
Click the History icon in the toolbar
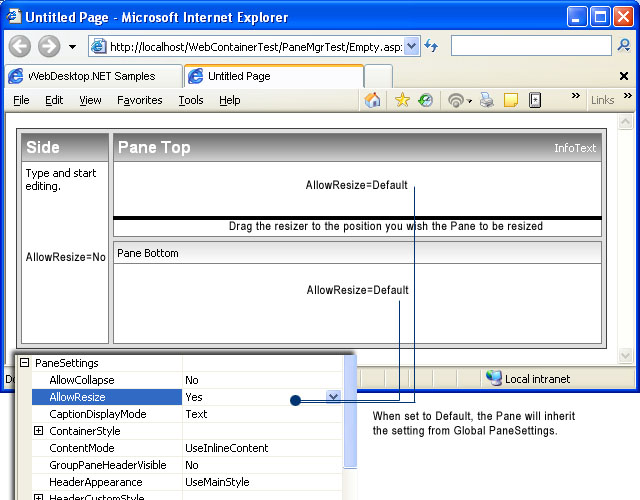click(425, 100)
